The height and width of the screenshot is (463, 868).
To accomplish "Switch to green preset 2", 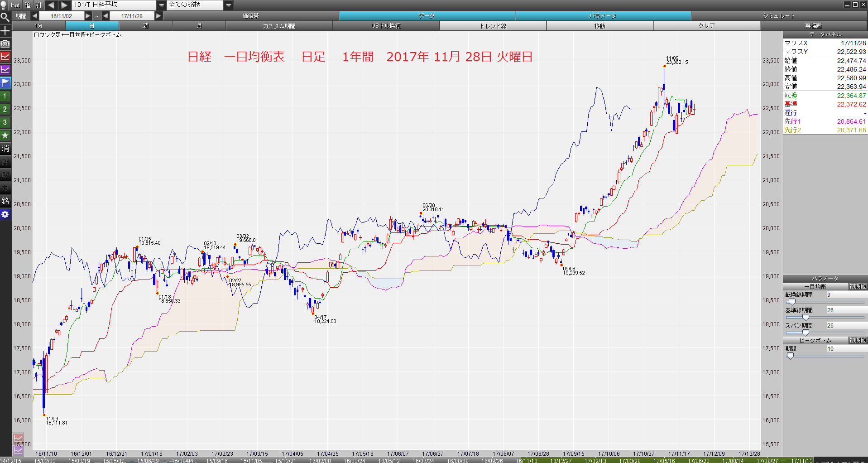I will coord(5,109).
